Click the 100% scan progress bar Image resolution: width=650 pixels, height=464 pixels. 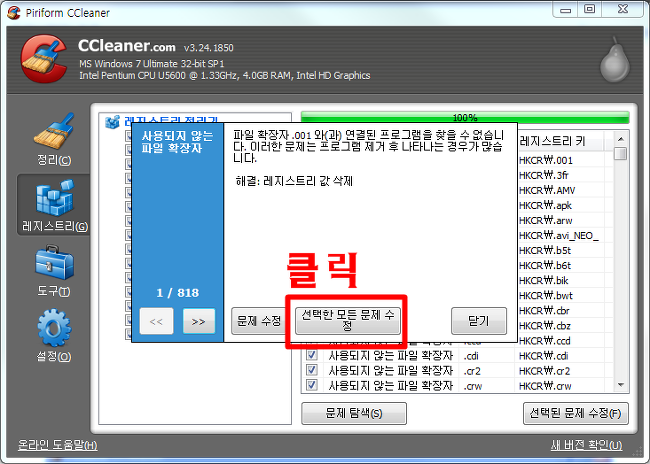pyautogui.click(x=465, y=117)
